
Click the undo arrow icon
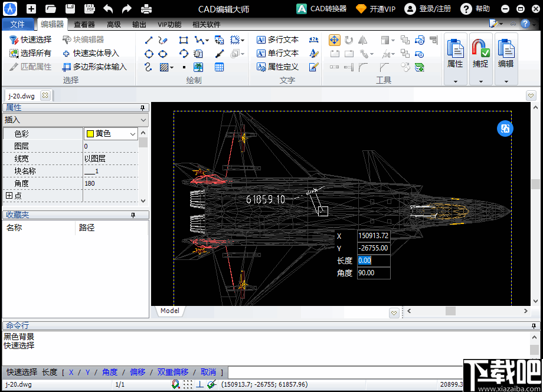pyautogui.click(x=108, y=9)
